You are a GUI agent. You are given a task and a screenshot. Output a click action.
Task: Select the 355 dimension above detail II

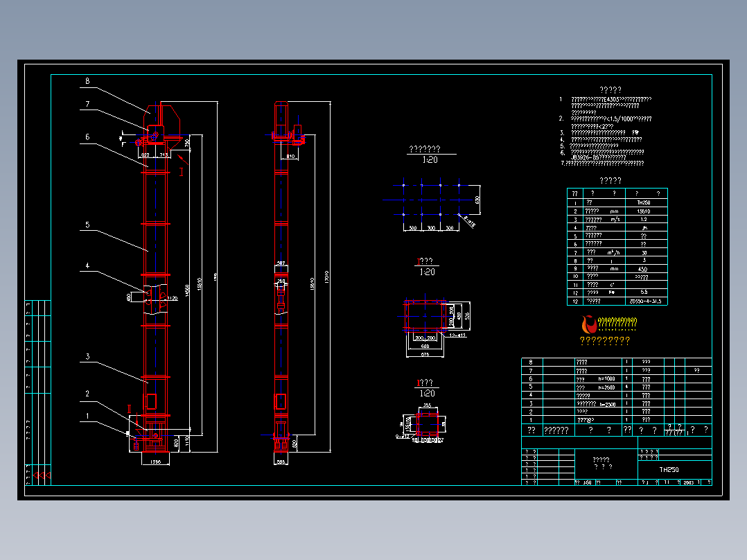tap(428, 405)
